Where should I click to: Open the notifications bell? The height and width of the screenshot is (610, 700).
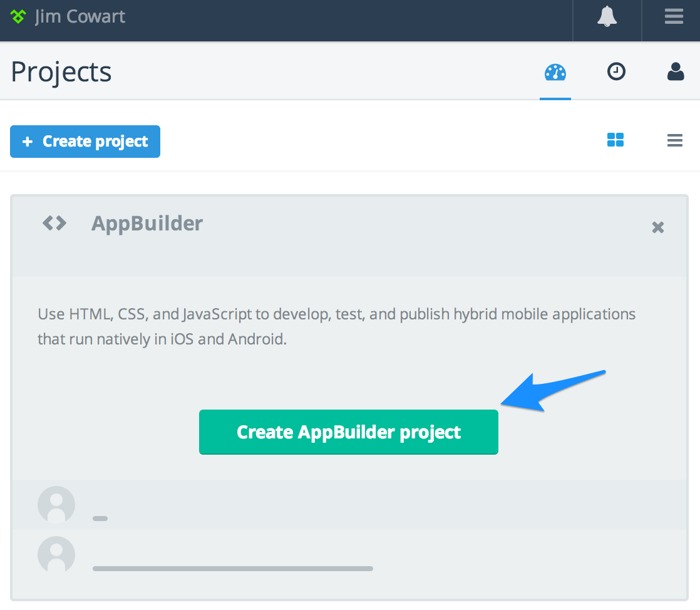(x=607, y=17)
